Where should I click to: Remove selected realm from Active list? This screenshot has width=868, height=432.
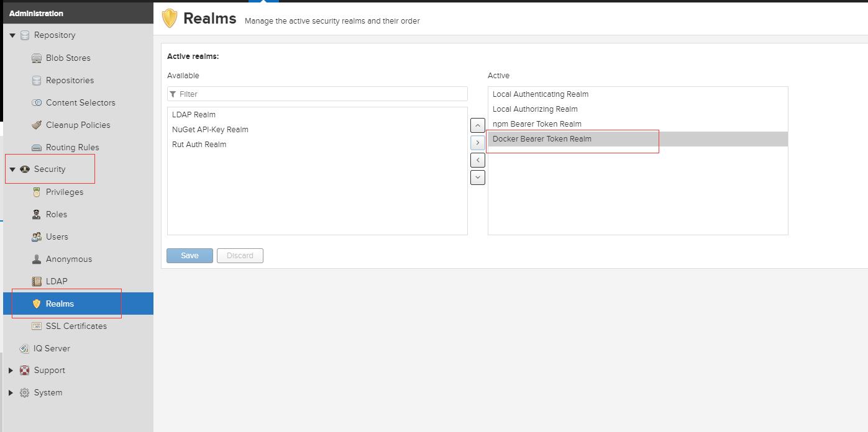pyautogui.click(x=478, y=160)
